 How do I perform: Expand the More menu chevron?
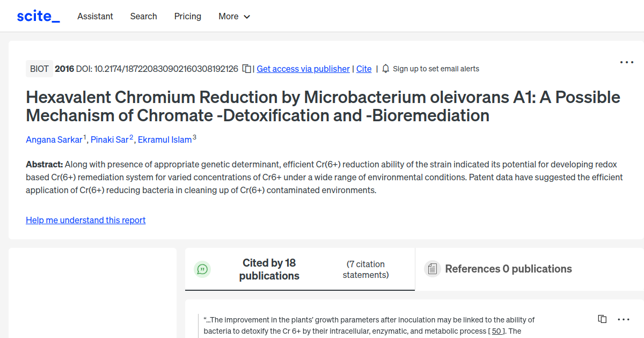(x=247, y=17)
